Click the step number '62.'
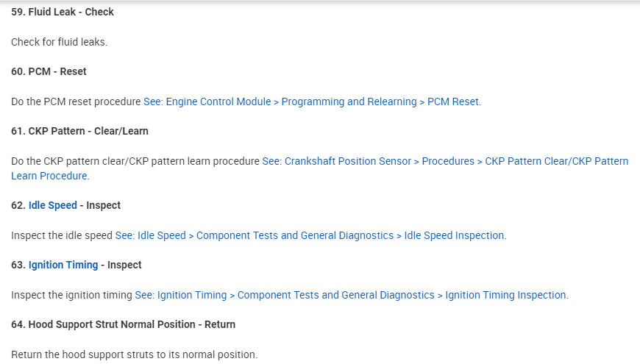 (x=18, y=205)
